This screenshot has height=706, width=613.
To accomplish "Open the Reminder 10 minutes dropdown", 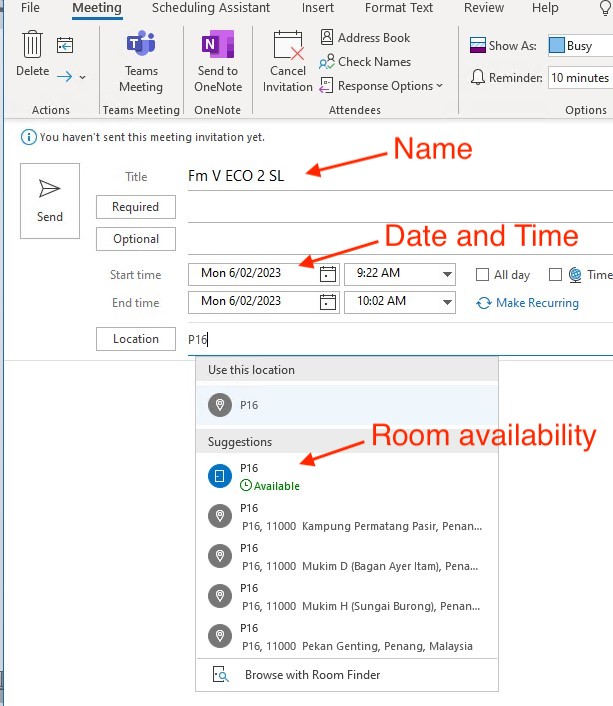I will (x=580, y=77).
